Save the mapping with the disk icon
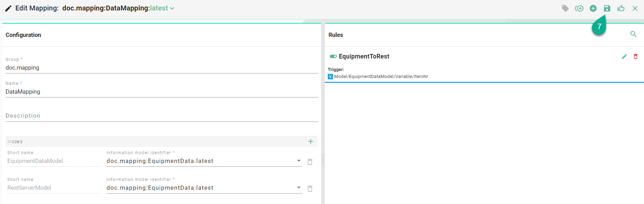The width and height of the screenshot is (644, 204). point(607,8)
